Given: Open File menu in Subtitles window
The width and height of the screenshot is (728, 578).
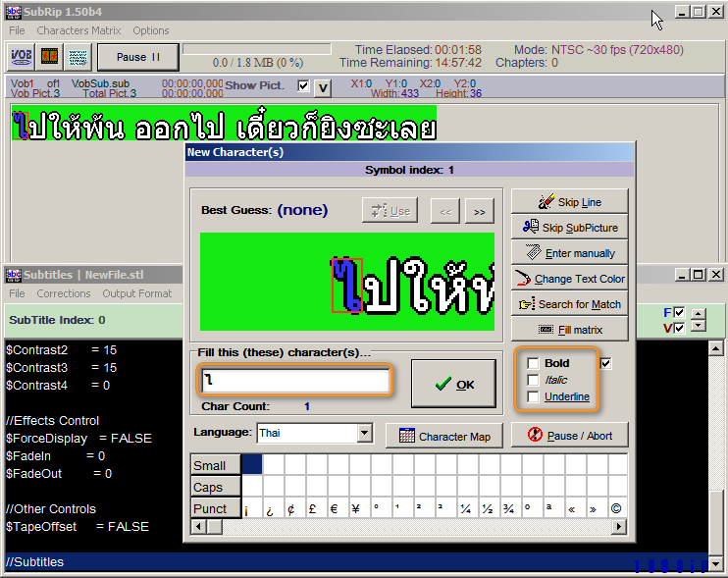Looking at the screenshot, I should (x=17, y=293).
